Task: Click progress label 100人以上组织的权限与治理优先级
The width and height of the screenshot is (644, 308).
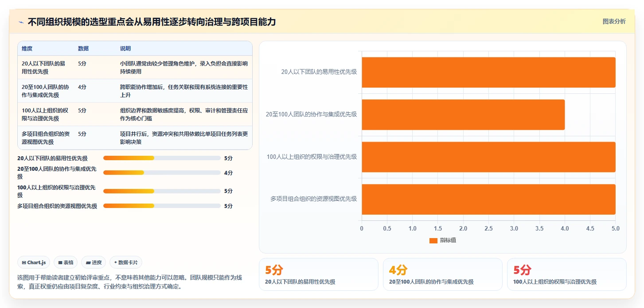Action: (x=56, y=191)
